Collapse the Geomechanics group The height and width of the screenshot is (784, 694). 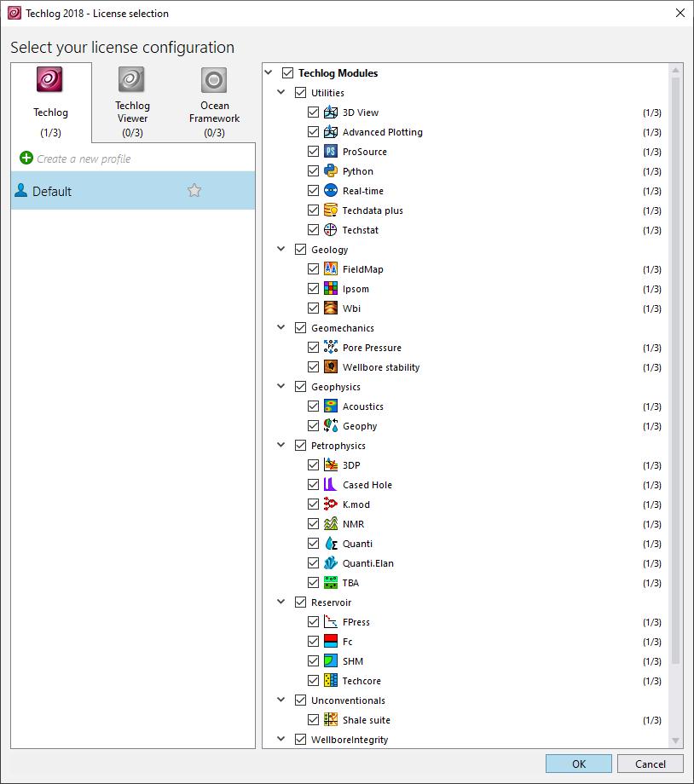coord(281,327)
